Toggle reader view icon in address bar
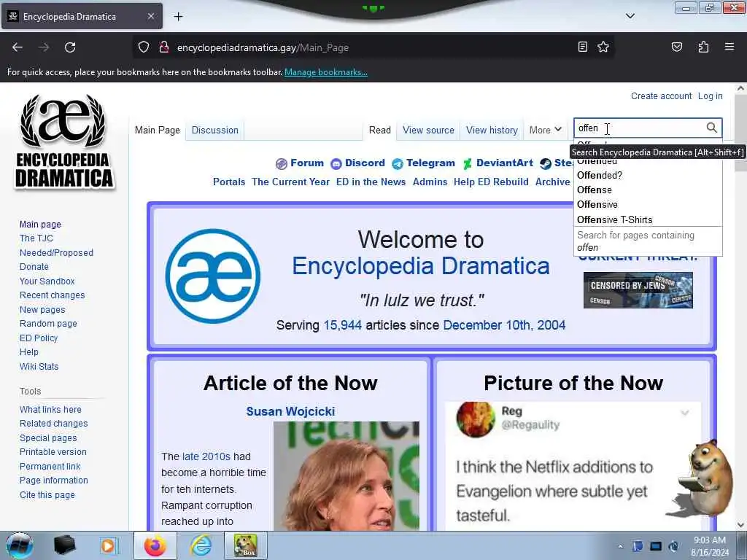 coord(582,47)
